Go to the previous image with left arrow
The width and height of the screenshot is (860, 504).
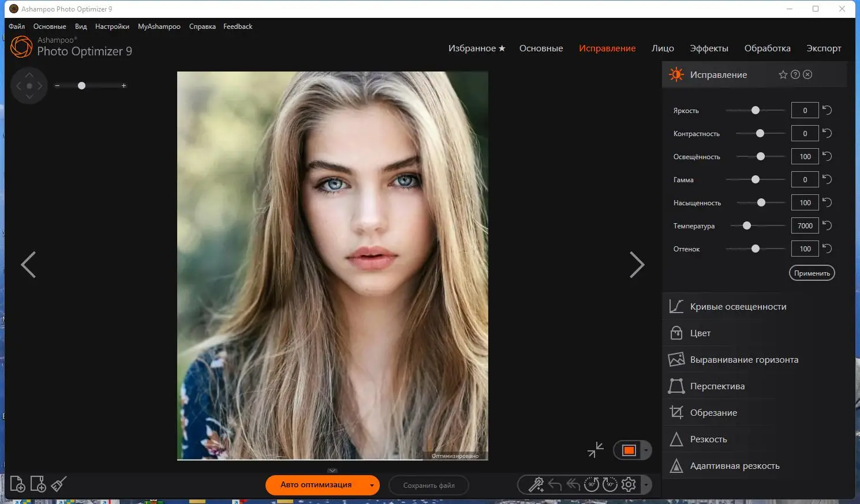pyautogui.click(x=28, y=265)
